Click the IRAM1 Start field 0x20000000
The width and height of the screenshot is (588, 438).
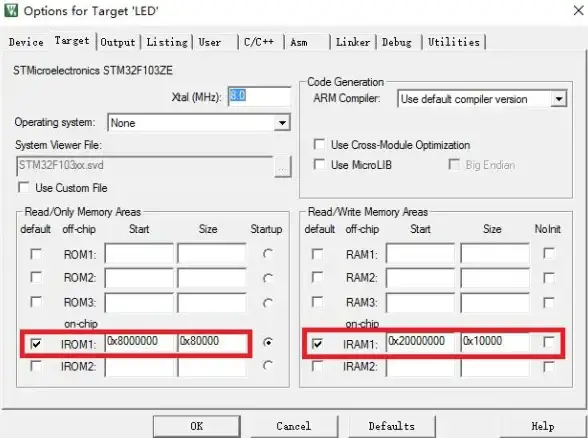tap(420, 342)
